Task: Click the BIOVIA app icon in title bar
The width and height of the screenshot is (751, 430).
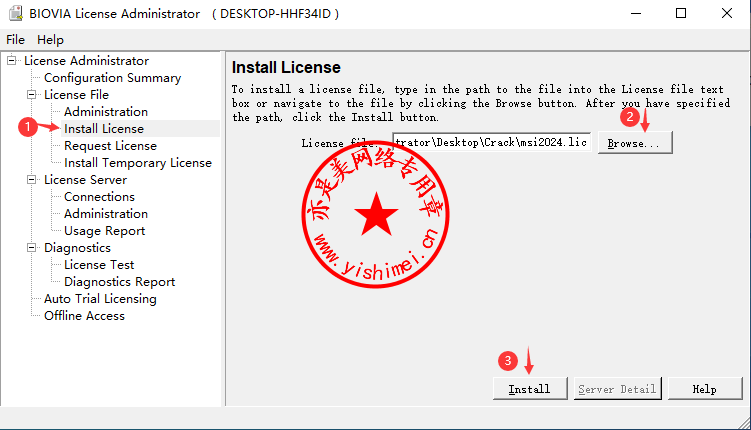Action: [14, 14]
